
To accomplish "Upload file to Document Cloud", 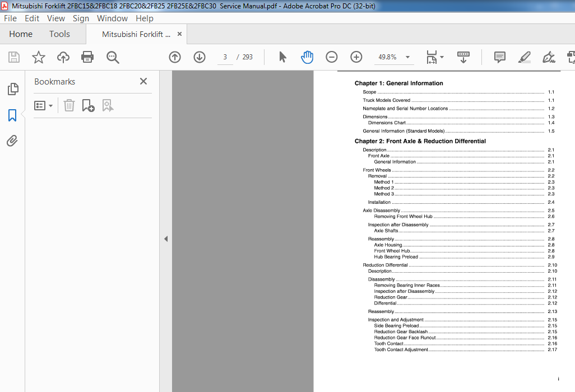I will tap(63, 57).
